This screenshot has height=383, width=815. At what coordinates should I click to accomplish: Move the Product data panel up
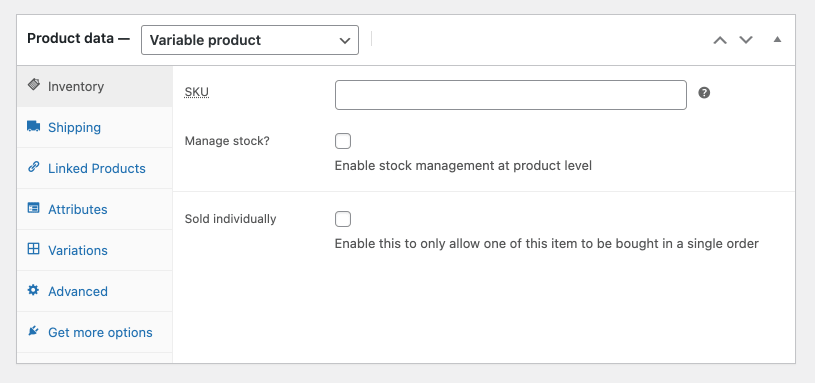(x=720, y=40)
